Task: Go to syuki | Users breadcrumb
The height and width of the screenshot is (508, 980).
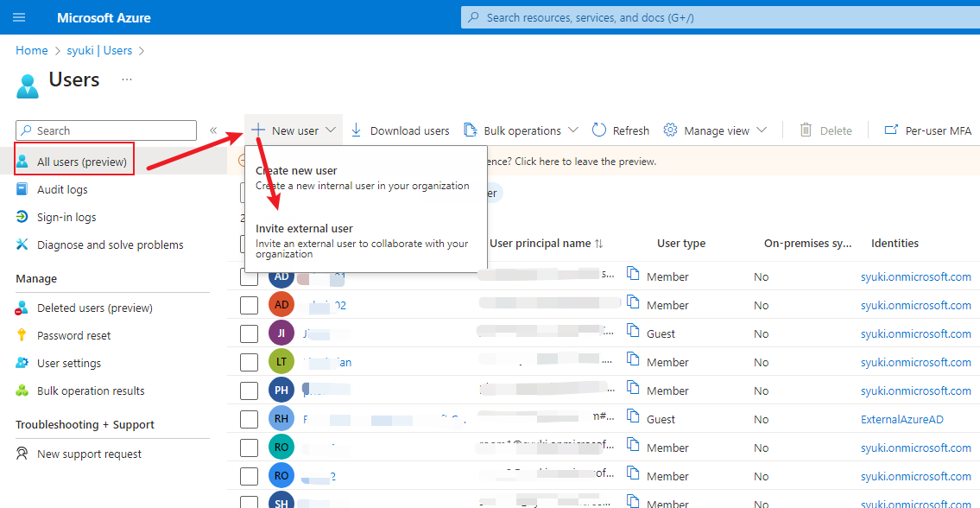Action: 99,51
